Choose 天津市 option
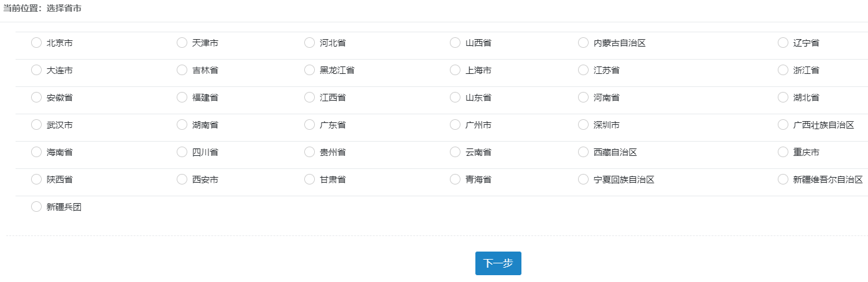 (182, 43)
